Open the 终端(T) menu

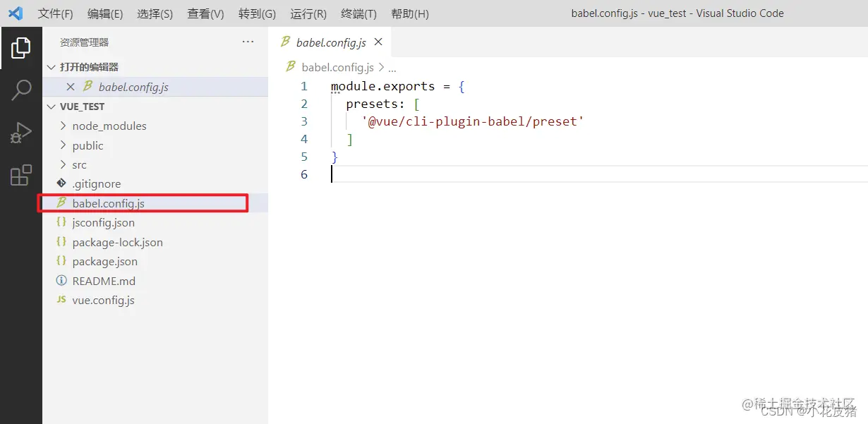(x=358, y=13)
